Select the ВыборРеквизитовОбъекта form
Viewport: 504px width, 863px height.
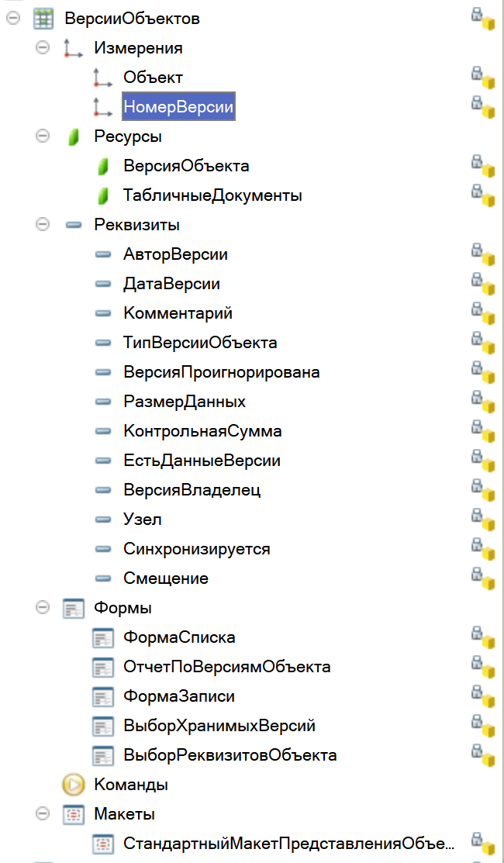pos(230,755)
